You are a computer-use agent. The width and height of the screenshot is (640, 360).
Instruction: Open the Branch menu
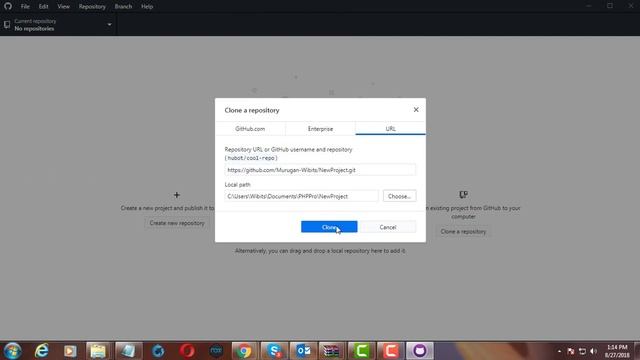tap(123, 7)
